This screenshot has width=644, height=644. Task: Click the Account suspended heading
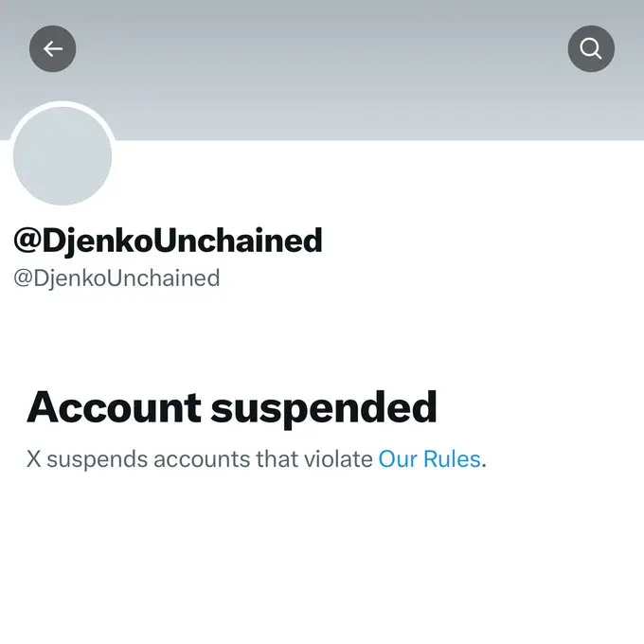(x=232, y=407)
